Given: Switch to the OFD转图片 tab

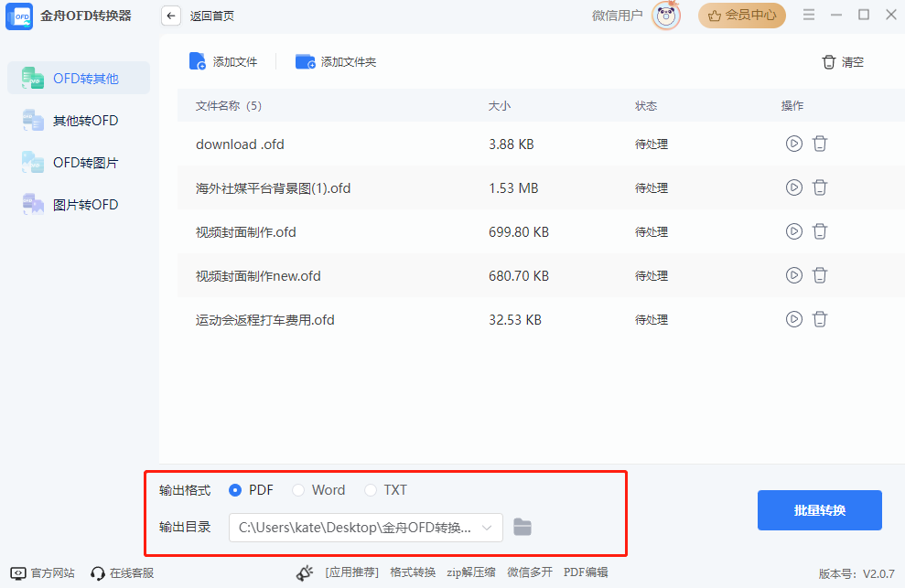Looking at the screenshot, I should coord(79,163).
